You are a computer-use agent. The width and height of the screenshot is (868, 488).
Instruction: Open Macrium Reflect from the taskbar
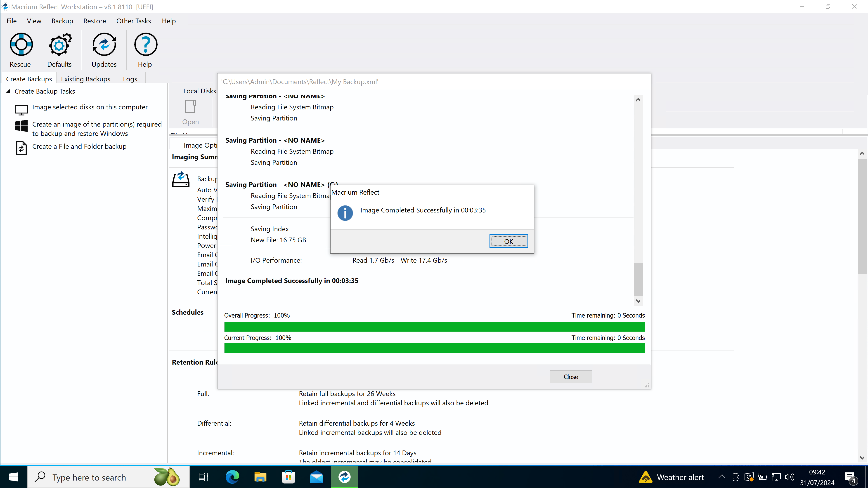coord(344,477)
